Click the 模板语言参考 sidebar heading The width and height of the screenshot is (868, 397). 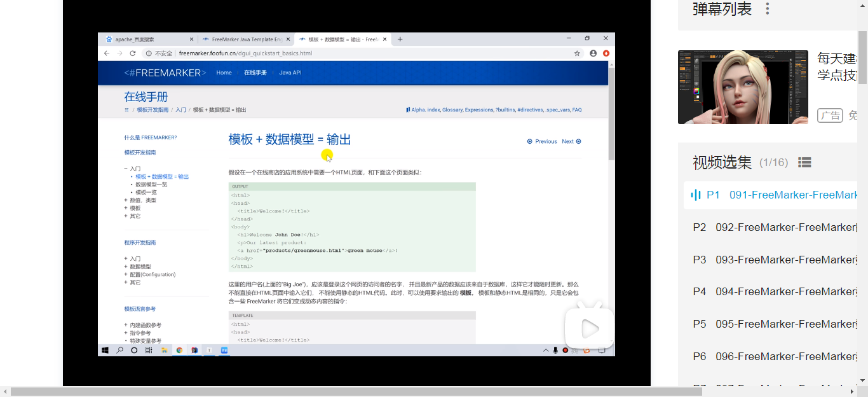click(x=140, y=309)
